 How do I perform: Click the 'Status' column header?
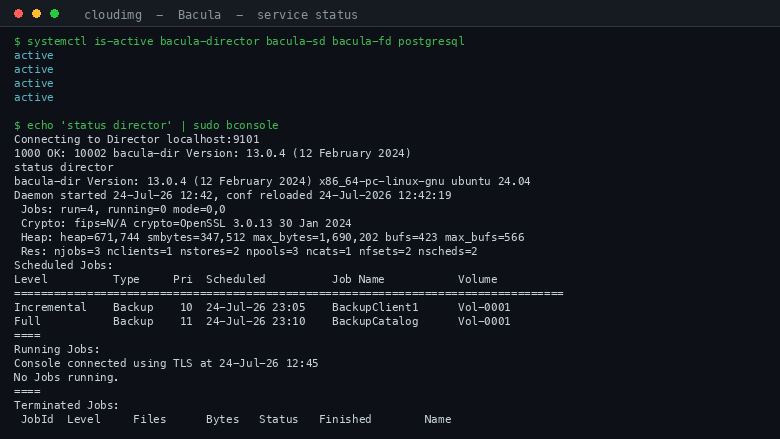(x=279, y=419)
